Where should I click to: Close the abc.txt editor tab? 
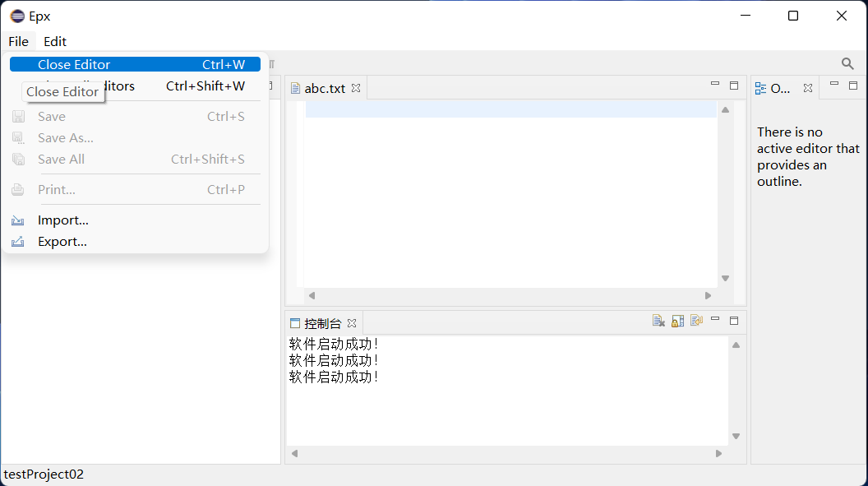(356, 88)
